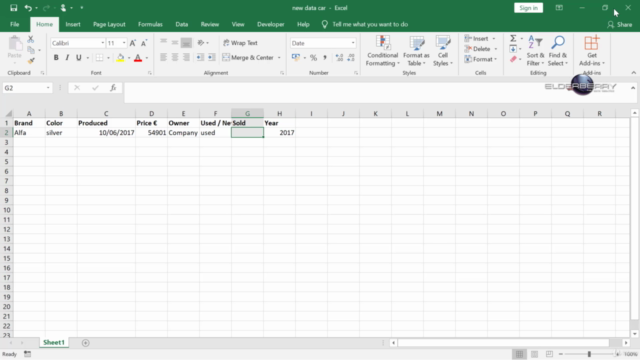Open the File tab

[15, 24]
